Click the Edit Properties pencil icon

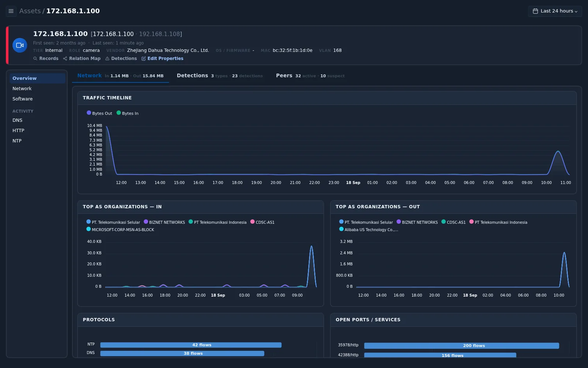[x=144, y=59]
